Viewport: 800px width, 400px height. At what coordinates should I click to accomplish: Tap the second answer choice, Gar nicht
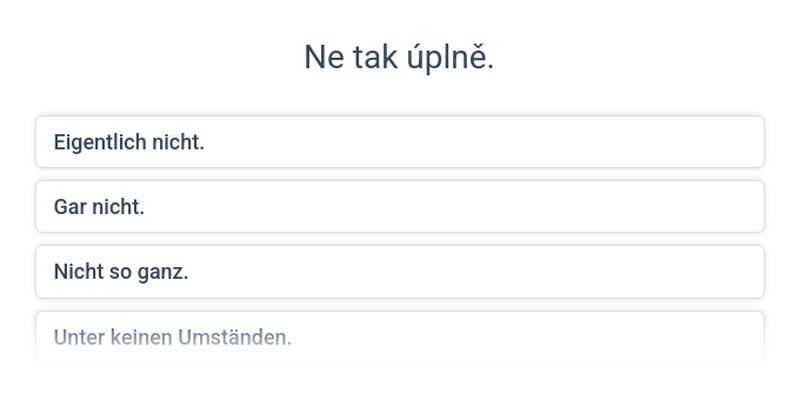[400, 207]
